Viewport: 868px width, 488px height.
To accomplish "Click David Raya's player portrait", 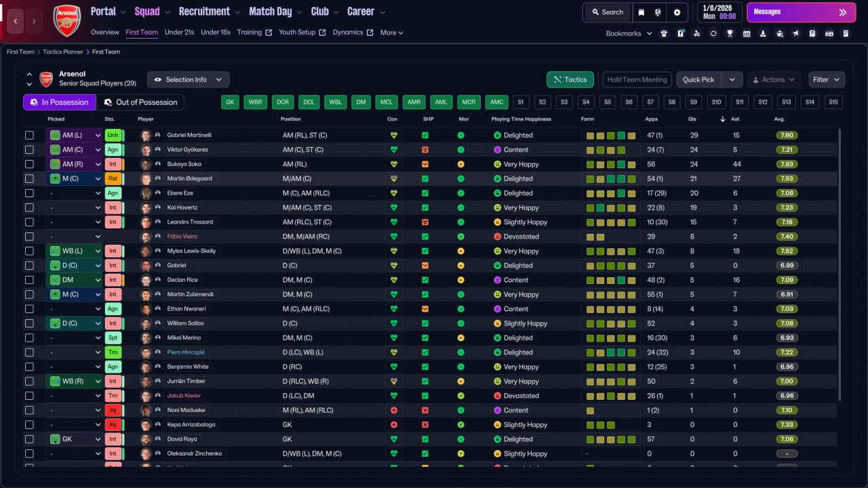I will (x=145, y=439).
